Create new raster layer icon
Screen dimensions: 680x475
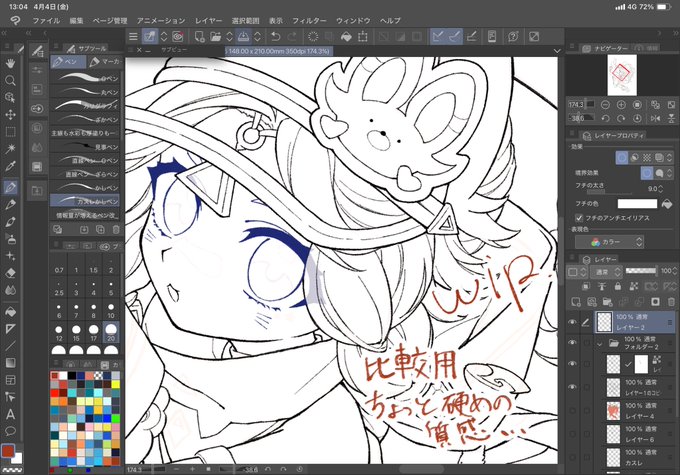point(576,301)
